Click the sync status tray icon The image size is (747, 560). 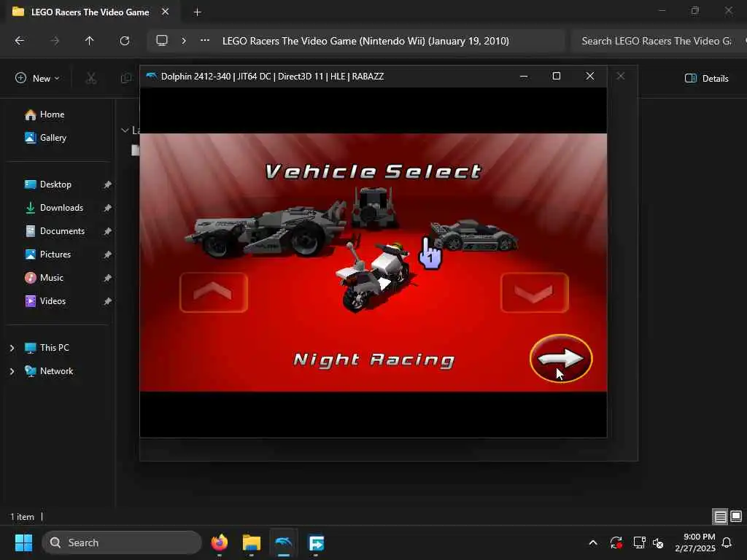[616, 542]
